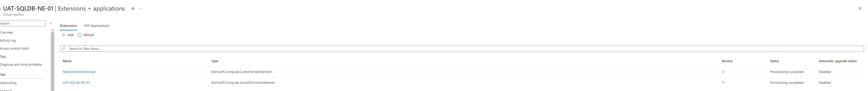The image size is (868, 91).
Task: Open the UAT-SQLDB-NE-01 extension link
Action: click(76, 82)
